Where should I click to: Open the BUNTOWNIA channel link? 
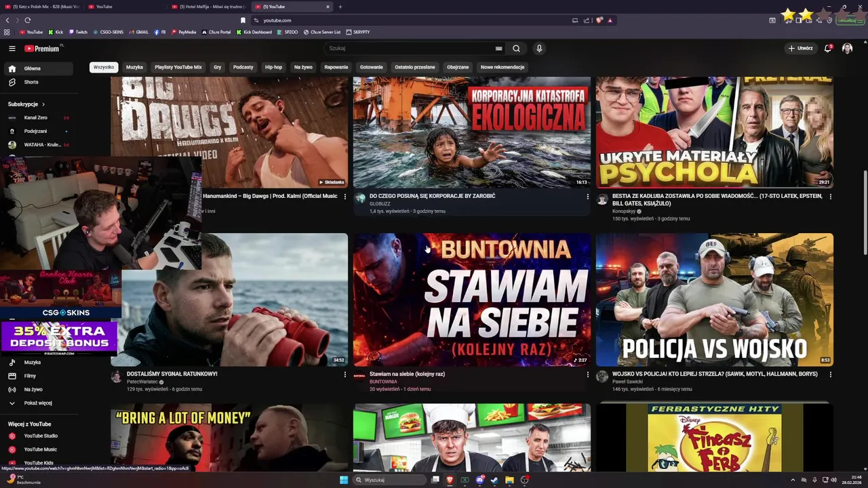tap(383, 382)
